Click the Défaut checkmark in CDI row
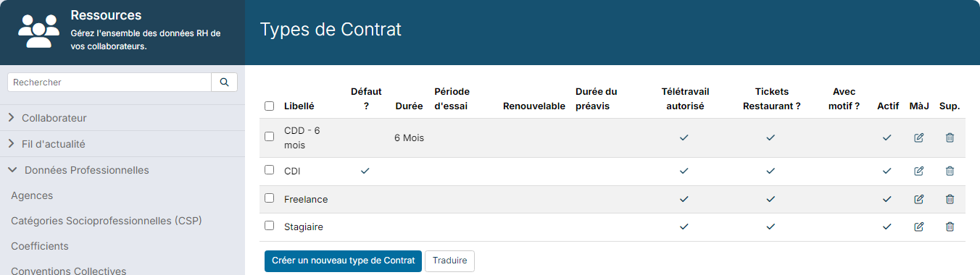 click(365, 171)
